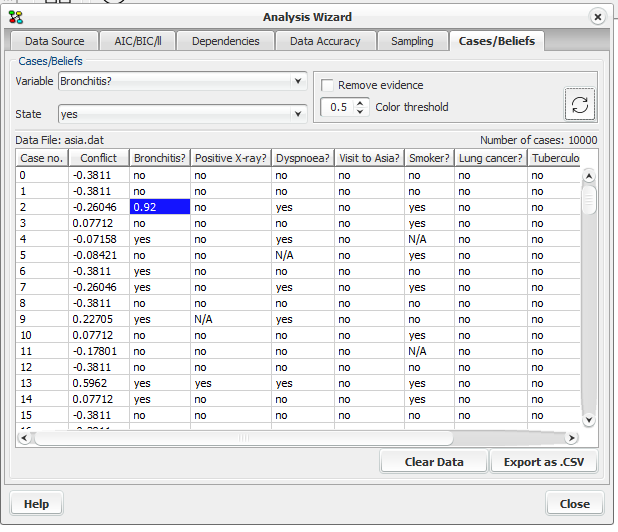Select the highlighted 0.92 Bronchitis cell
This screenshot has height=532, width=618.
tap(160, 207)
